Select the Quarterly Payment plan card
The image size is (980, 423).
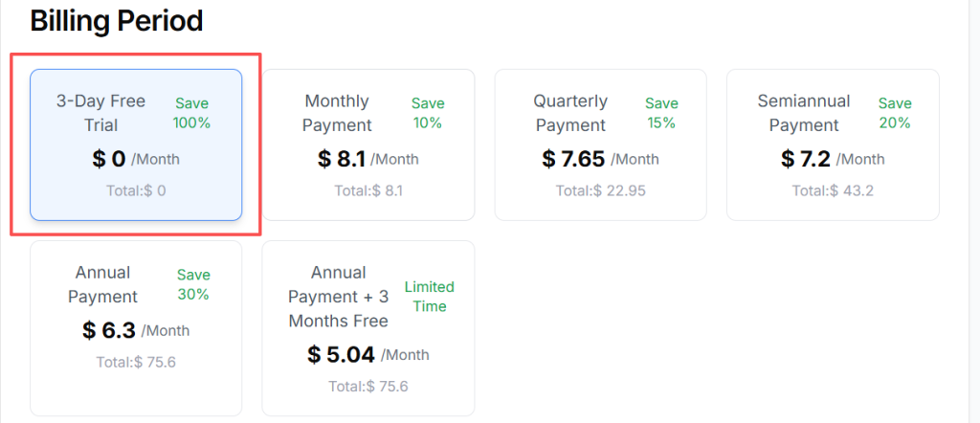coord(600,145)
